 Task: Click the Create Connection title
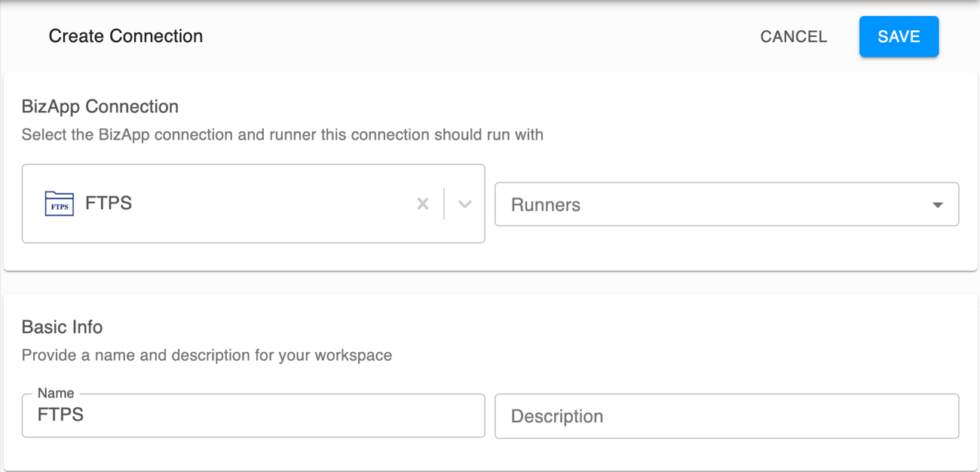click(x=126, y=36)
